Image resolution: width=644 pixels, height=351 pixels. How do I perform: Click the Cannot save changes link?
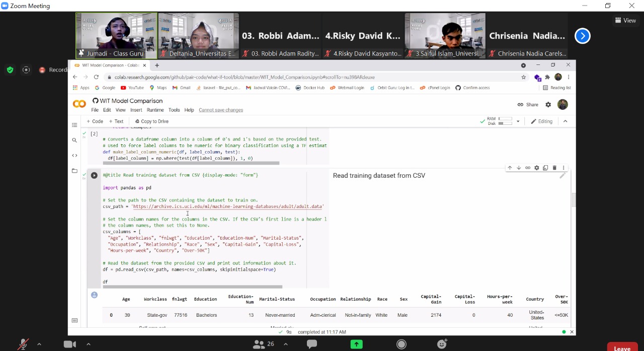coord(221,110)
